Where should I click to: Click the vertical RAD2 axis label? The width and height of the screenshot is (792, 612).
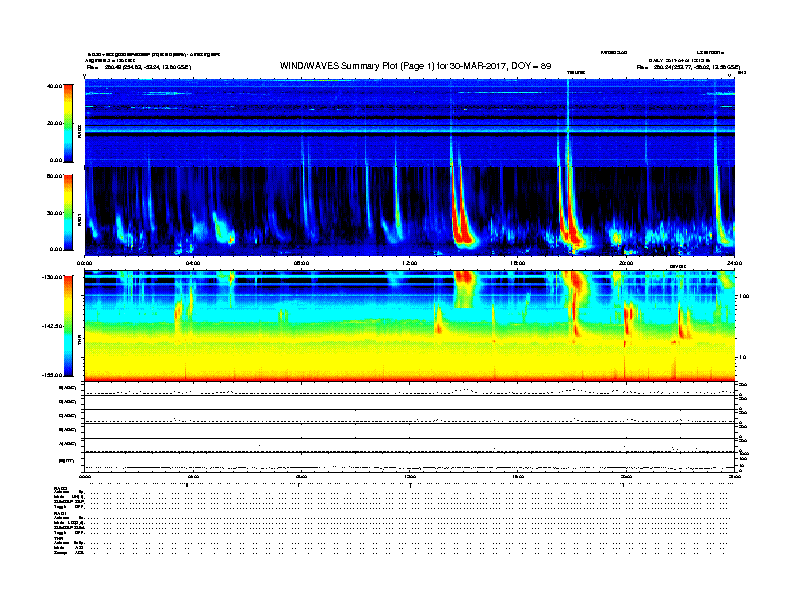[79, 131]
